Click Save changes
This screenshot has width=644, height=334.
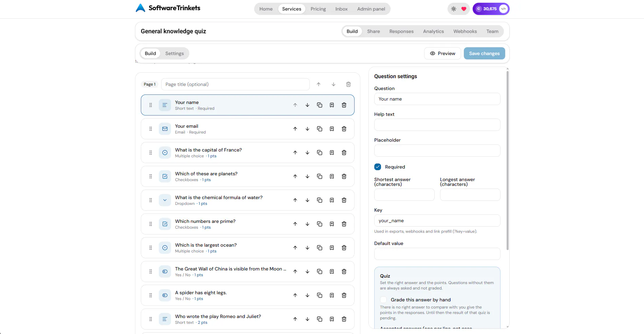point(484,53)
